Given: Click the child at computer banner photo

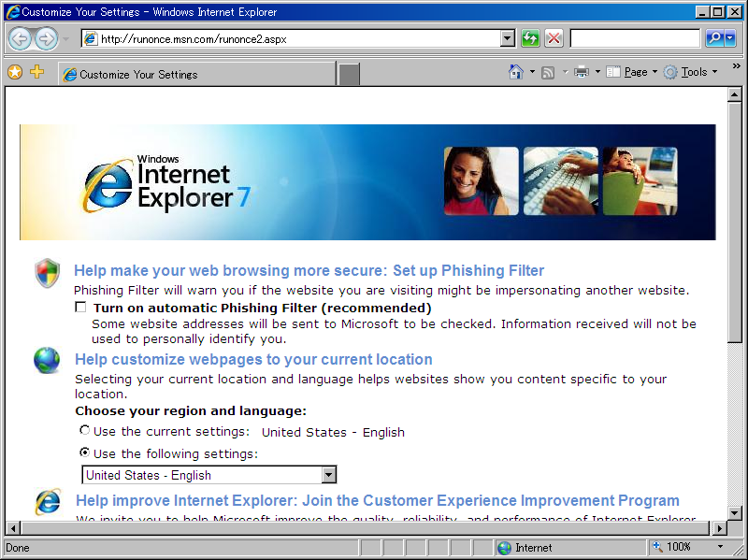Looking at the screenshot, I should click(x=640, y=181).
